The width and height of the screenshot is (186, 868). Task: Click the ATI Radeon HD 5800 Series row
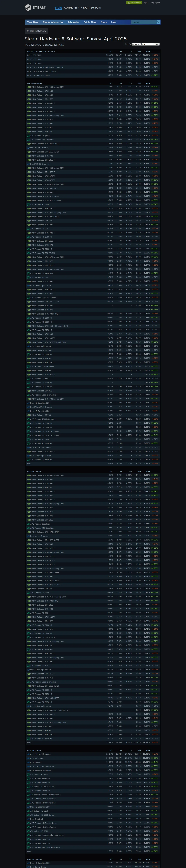click(x=93, y=815)
